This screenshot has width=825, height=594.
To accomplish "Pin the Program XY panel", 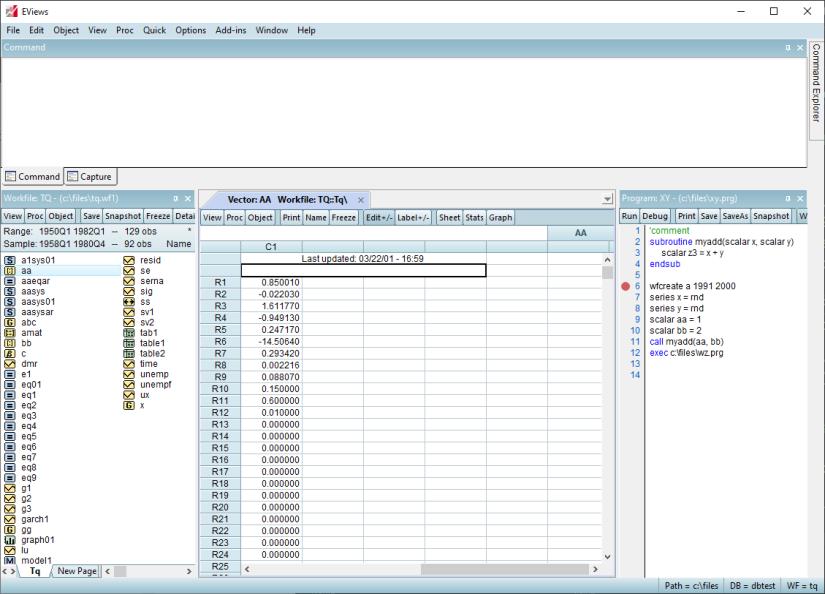I will 788,198.
